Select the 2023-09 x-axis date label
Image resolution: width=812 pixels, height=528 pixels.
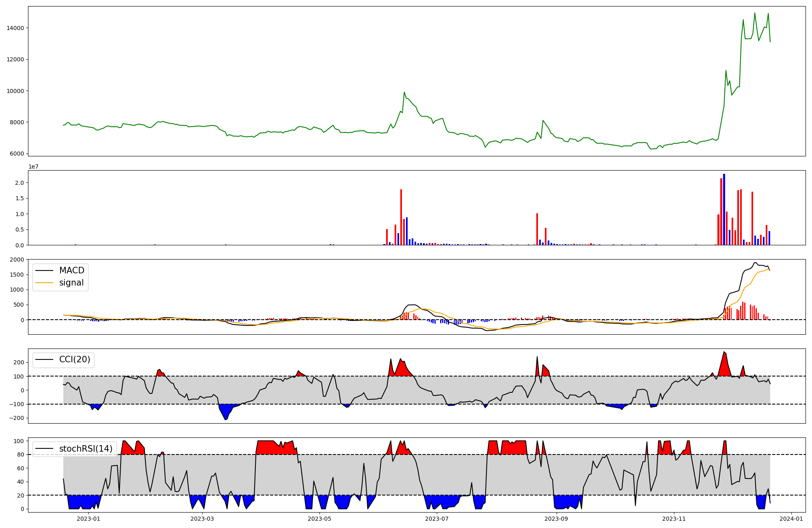coord(556,519)
